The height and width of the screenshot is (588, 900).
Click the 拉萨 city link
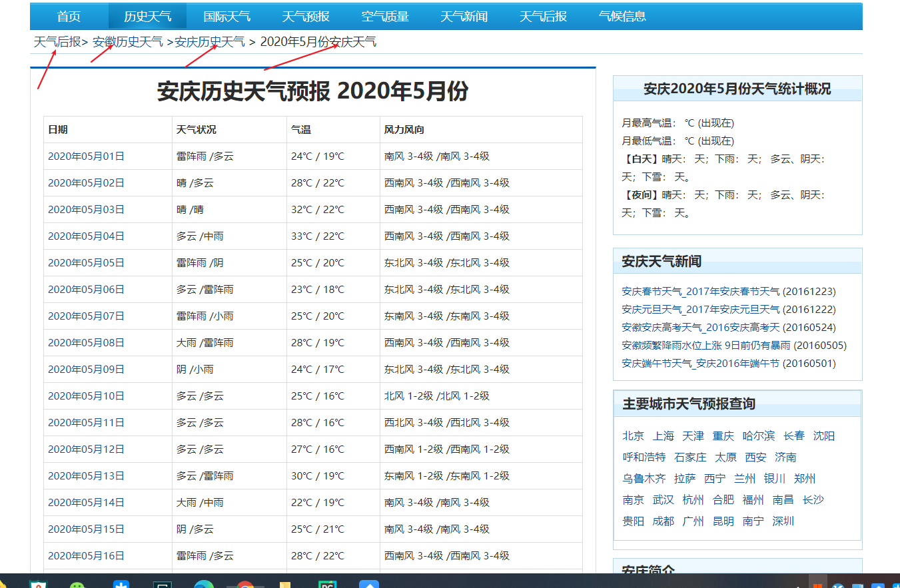(685, 479)
